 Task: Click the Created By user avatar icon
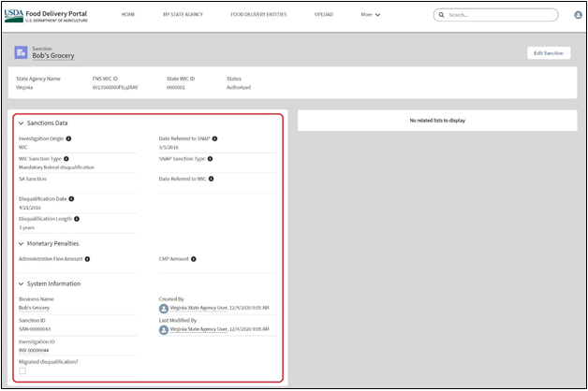coord(164,309)
